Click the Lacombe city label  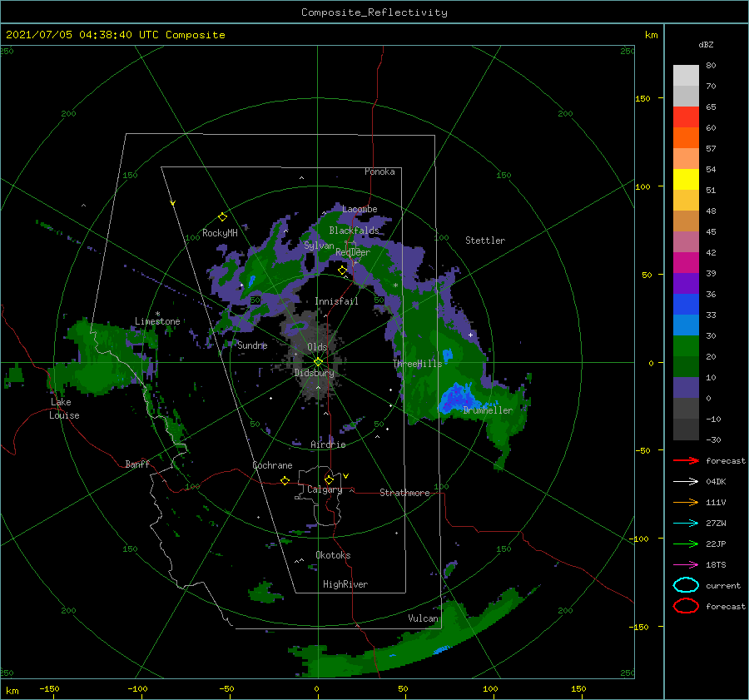(x=360, y=209)
